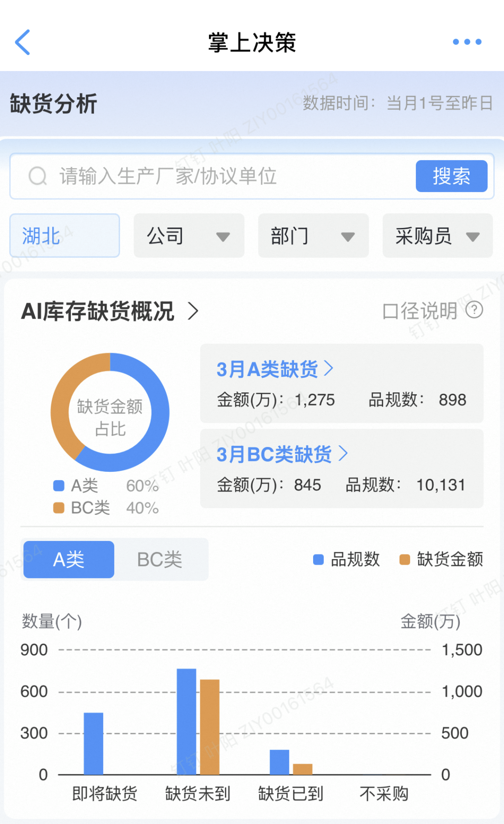Switch to the BC类 tab
The width and height of the screenshot is (504, 824).
160,560
